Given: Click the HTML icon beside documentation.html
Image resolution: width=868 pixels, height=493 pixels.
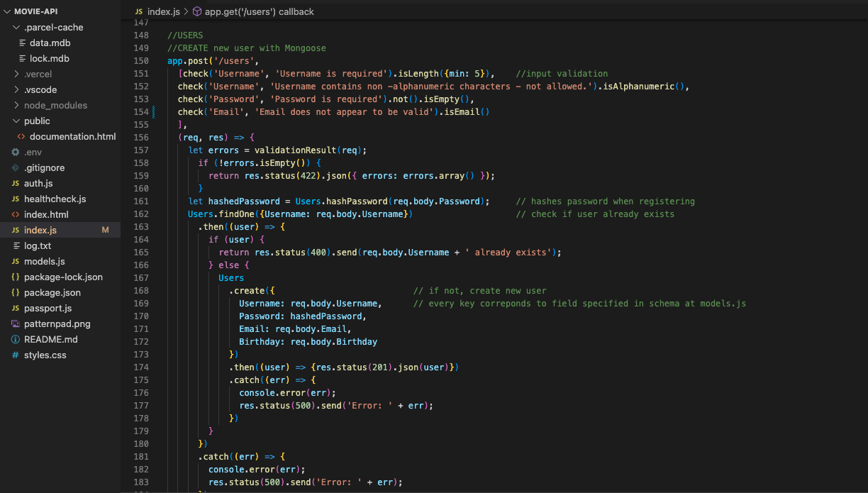Looking at the screenshot, I should click(23, 137).
